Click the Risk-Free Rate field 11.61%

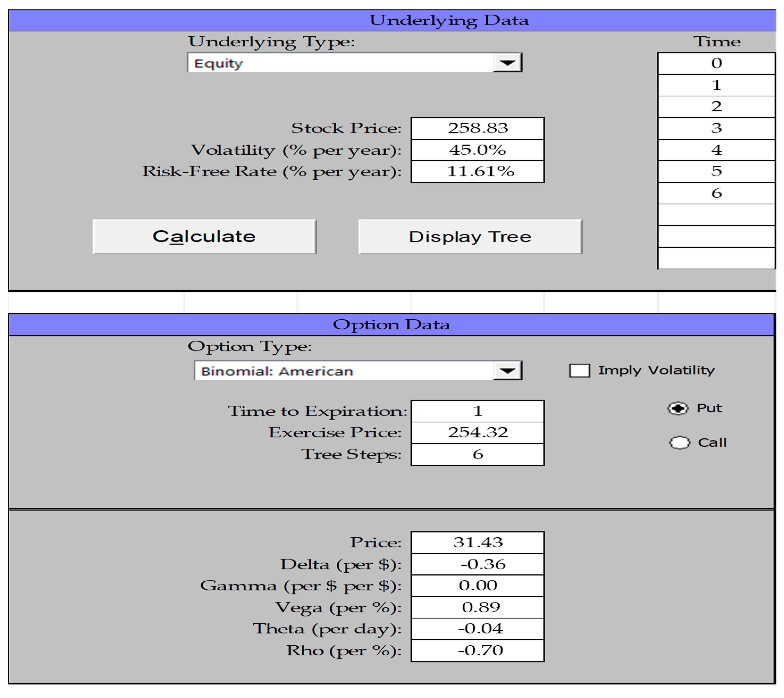pos(477,171)
